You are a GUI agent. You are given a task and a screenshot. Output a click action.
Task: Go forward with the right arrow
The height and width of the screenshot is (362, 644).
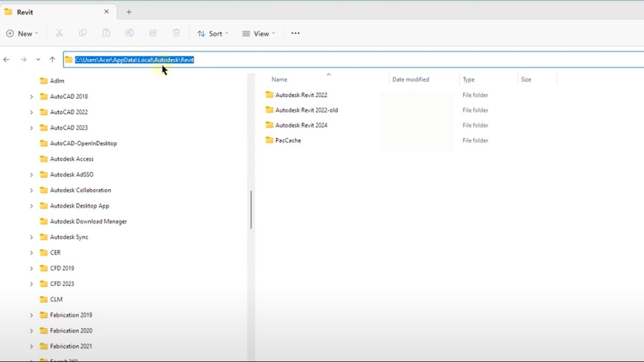point(23,60)
